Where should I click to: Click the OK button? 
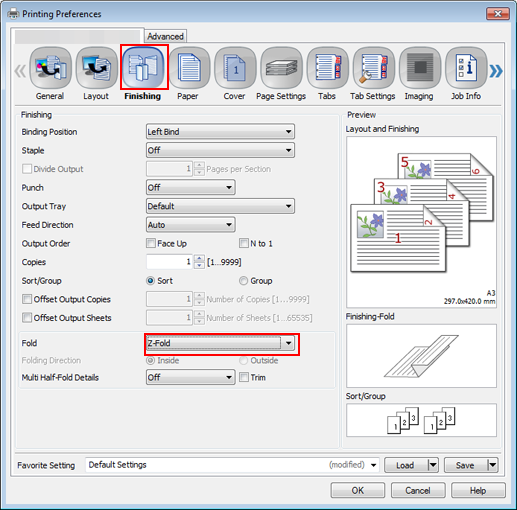pyautogui.click(x=358, y=490)
